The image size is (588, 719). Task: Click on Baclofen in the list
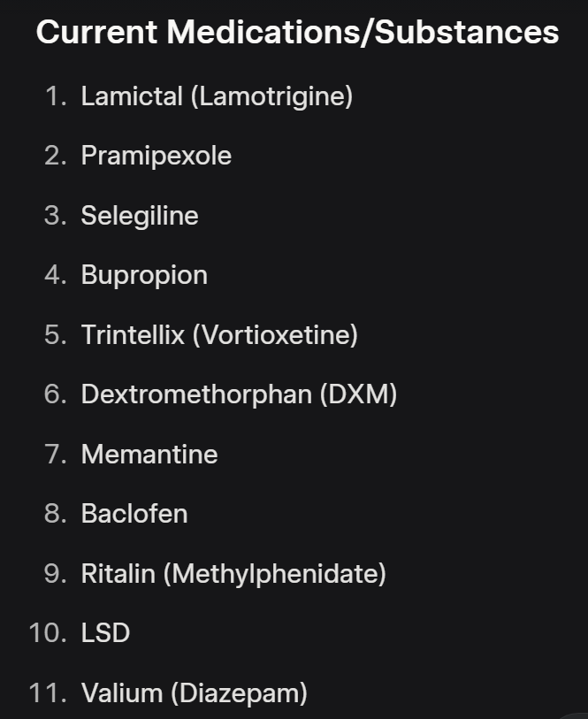[134, 514]
